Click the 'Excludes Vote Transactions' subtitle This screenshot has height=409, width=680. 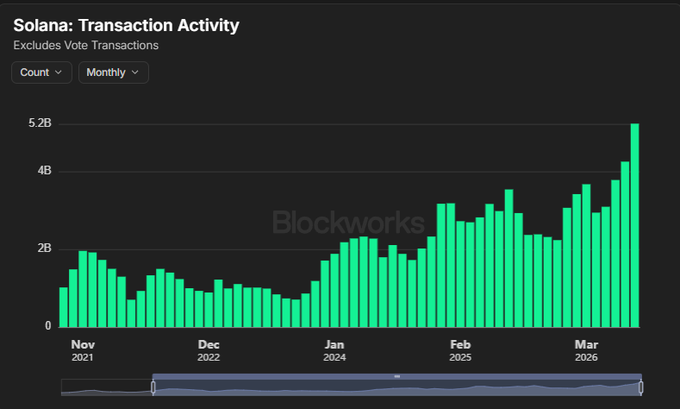pyautogui.click(x=86, y=45)
